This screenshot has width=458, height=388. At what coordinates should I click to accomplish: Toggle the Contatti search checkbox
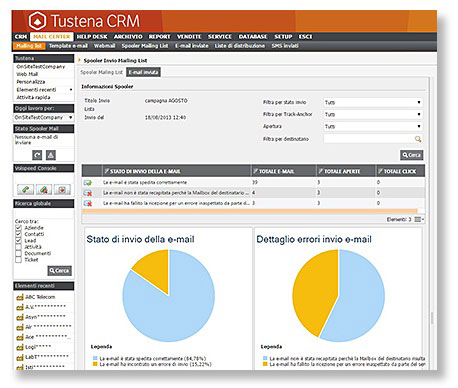pyautogui.click(x=19, y=234)
